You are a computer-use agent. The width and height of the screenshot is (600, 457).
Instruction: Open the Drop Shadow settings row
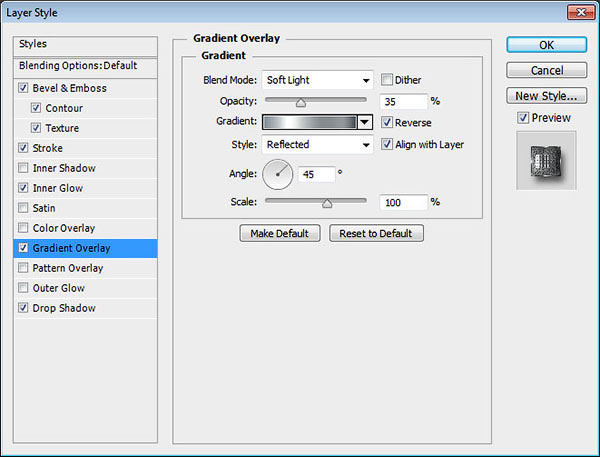[x=85, y=307]
